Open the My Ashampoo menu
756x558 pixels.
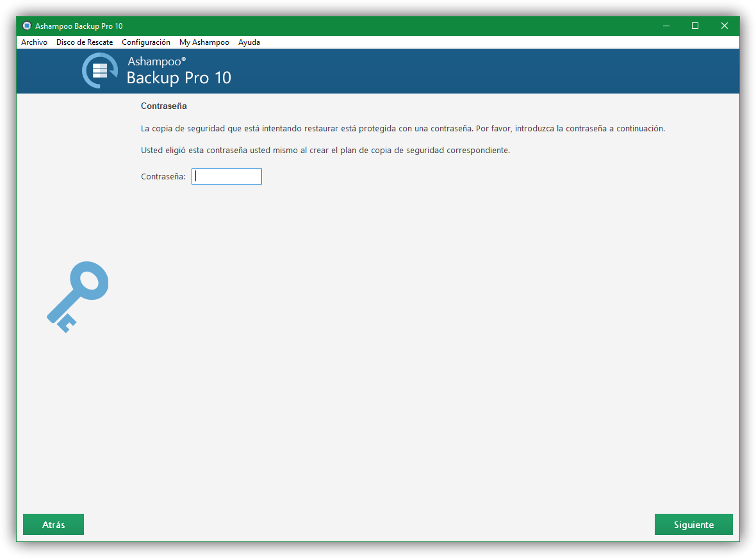point(204,42)
